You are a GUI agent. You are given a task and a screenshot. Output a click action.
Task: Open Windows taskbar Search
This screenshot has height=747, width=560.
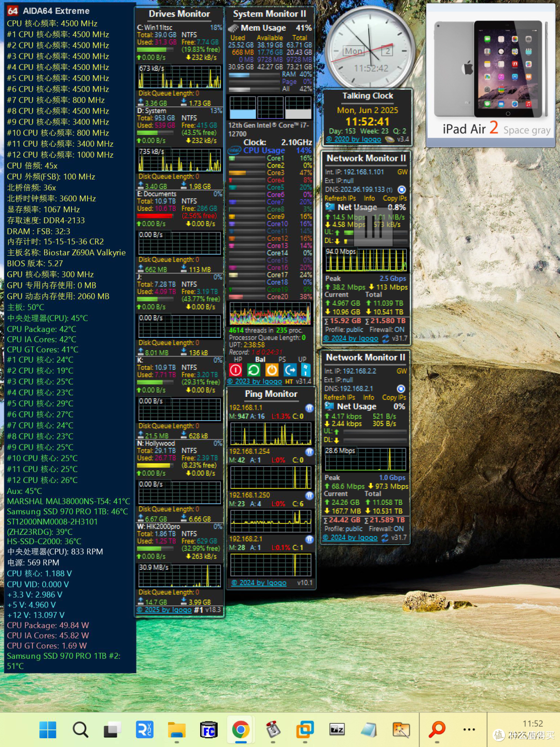(80, 730)
